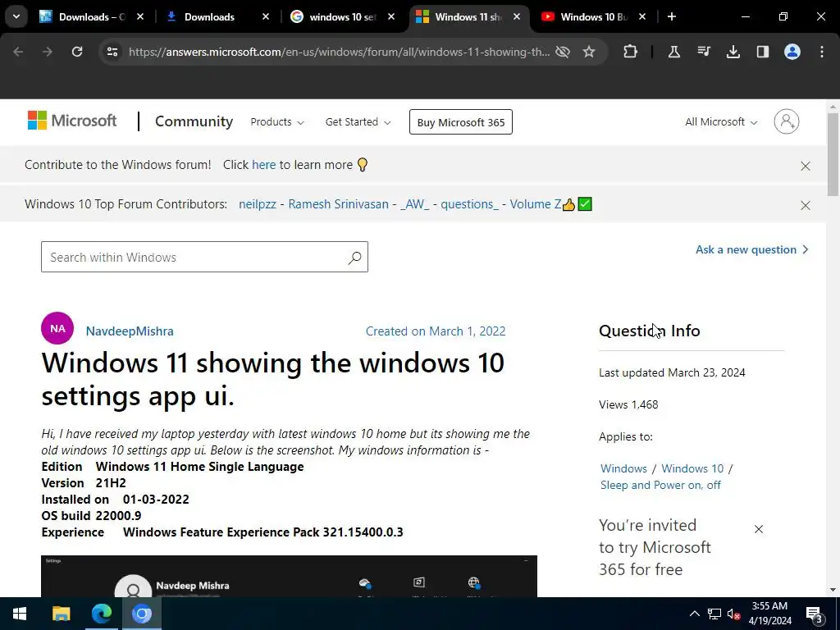Go back to the previous page
The width and height of the screenshot is (840, 630).
coord(18,52)
